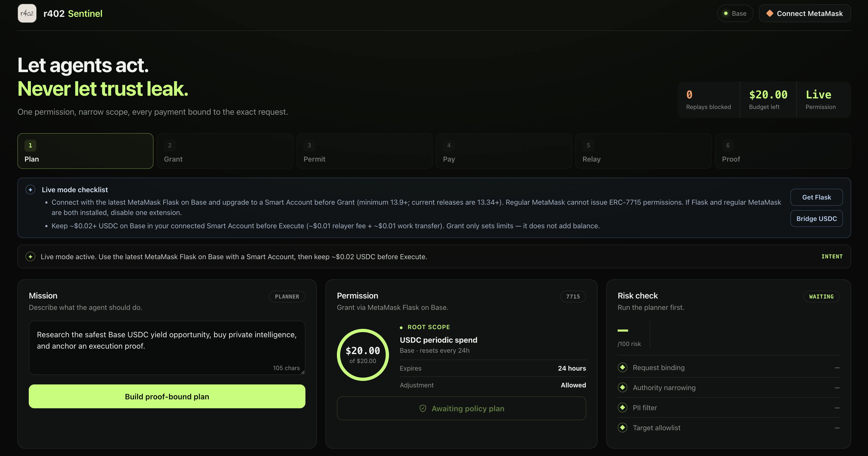The height and width of the screenshot is (456, 868).
Task: Open the Proof step tab
Action: [783, 151]
